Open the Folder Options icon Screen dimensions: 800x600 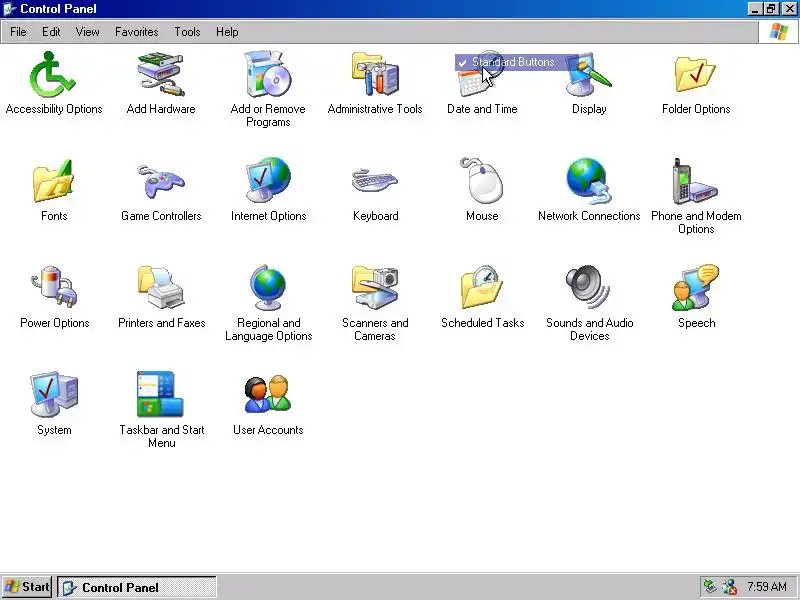pos(696,74)
